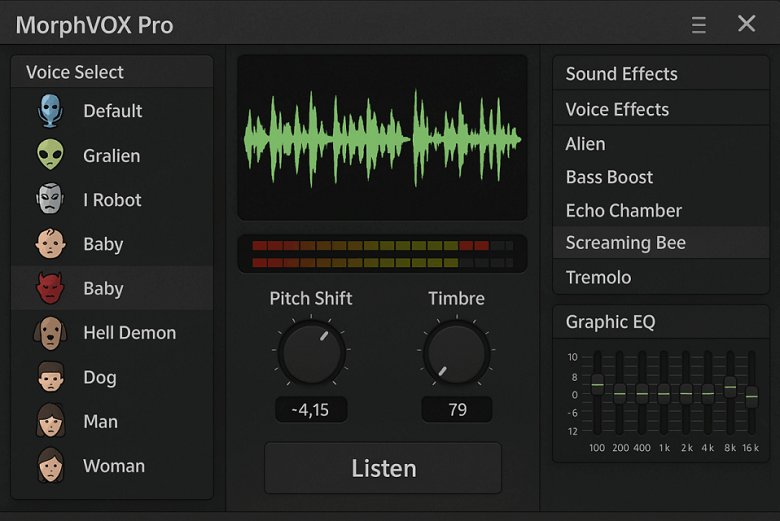Viewport: 780px width, 521px height.
Task: Click the 8k EQ slider handle
Action: pyautogui.click(x=730, y=387)
